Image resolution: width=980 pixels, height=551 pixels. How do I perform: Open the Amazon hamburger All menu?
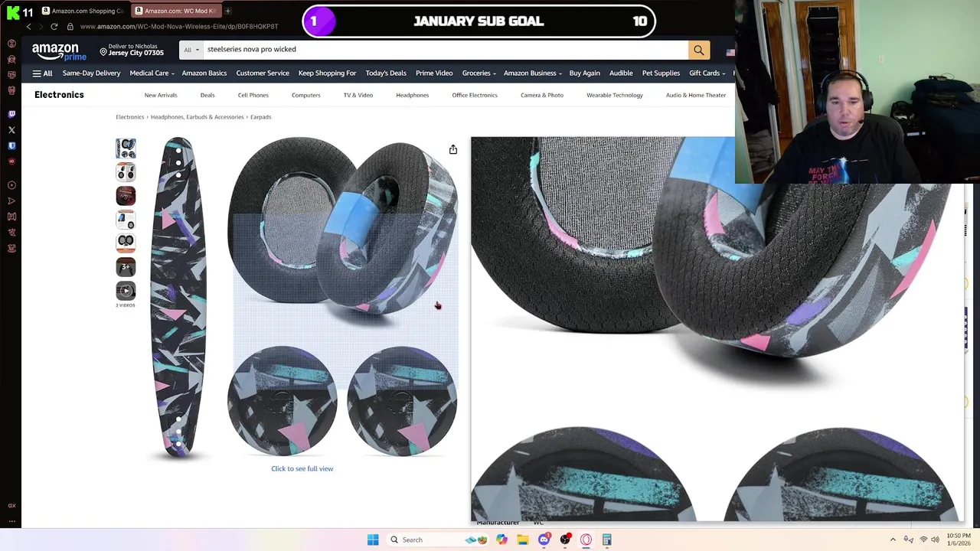tap(42, 73)
